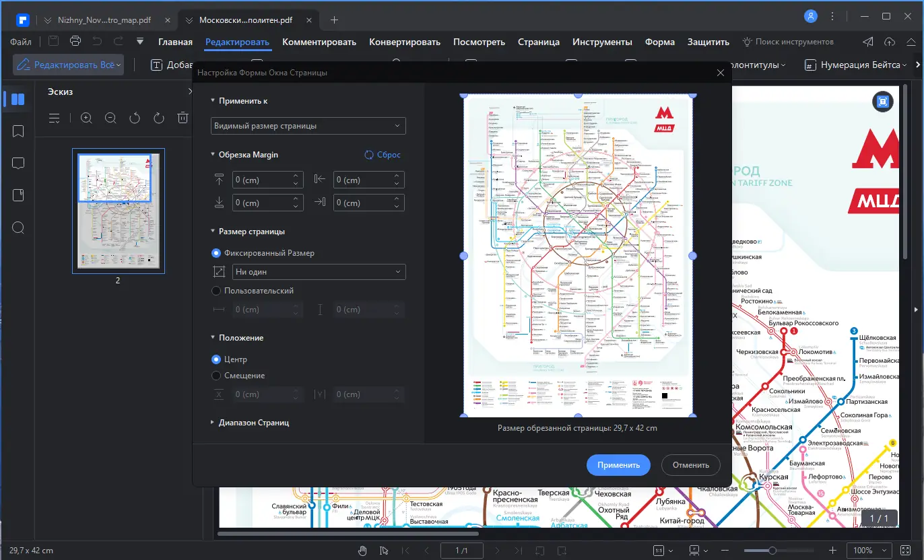Image resolution: width=924 pixels, height=560 pixels.
Task: Open the quick access toolbar dropdown arrow
Action: click(x=140, y=41)
